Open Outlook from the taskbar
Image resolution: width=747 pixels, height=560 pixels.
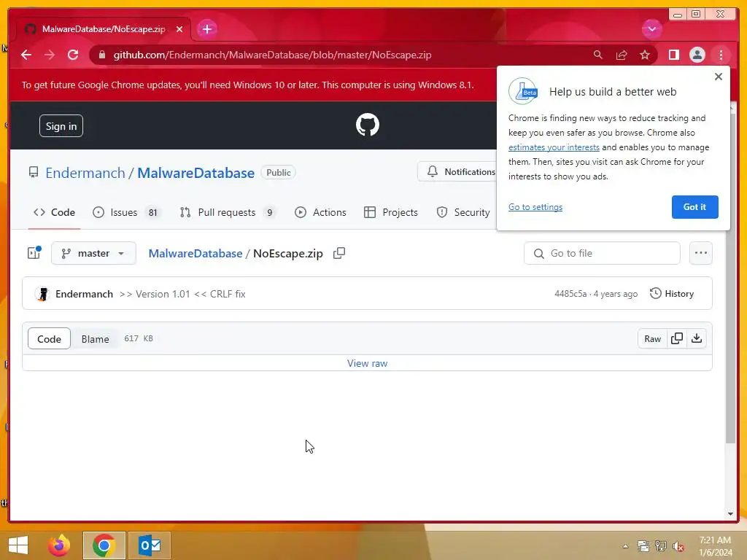pos(150,545)
